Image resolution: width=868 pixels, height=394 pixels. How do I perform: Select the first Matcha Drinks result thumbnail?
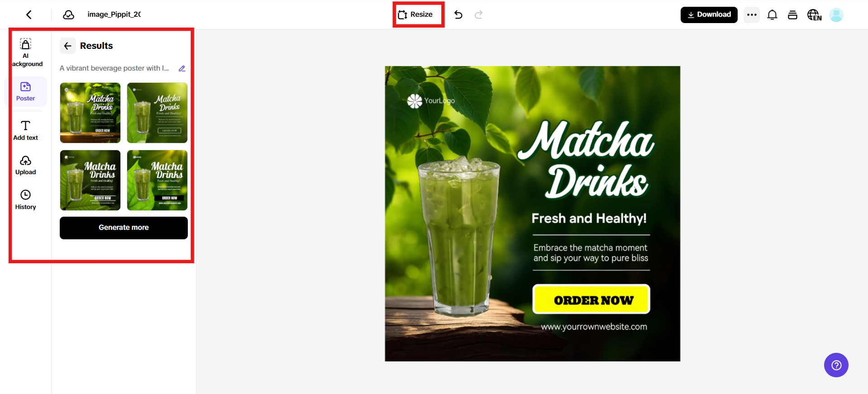point(90,113)
